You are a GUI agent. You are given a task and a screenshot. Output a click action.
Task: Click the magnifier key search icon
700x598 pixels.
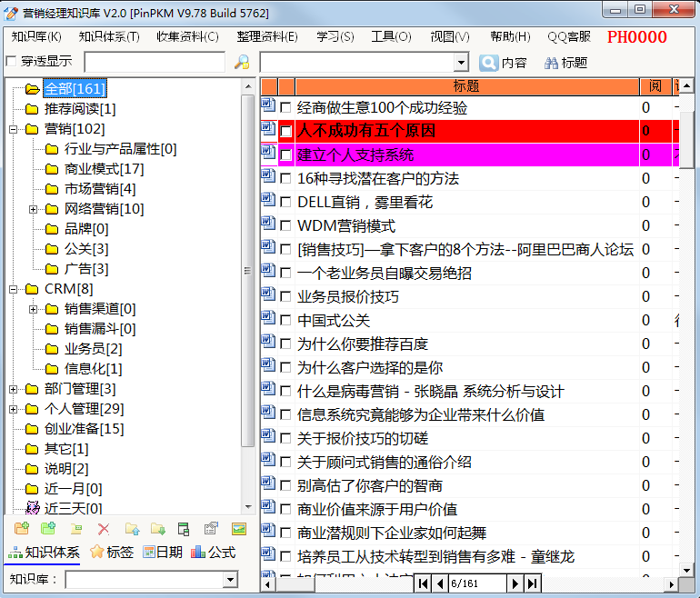click(x=242, y=63)
